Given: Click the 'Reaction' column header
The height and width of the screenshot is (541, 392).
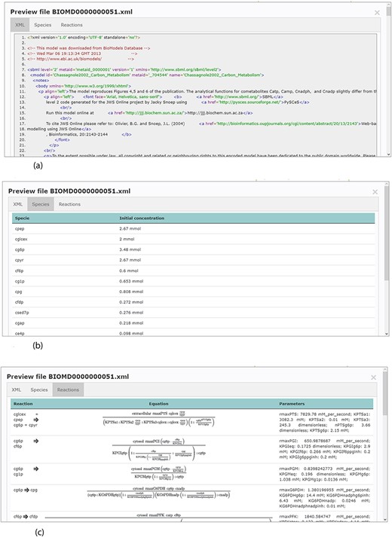Looking at the screenshot, I should (23, 404).
